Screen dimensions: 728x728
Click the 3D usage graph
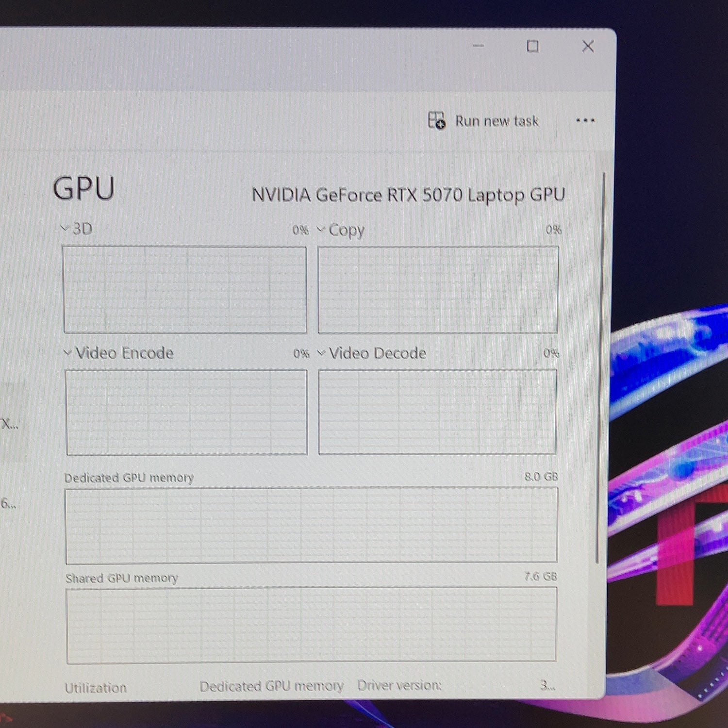pyautogui.click(x=185, y=290)
